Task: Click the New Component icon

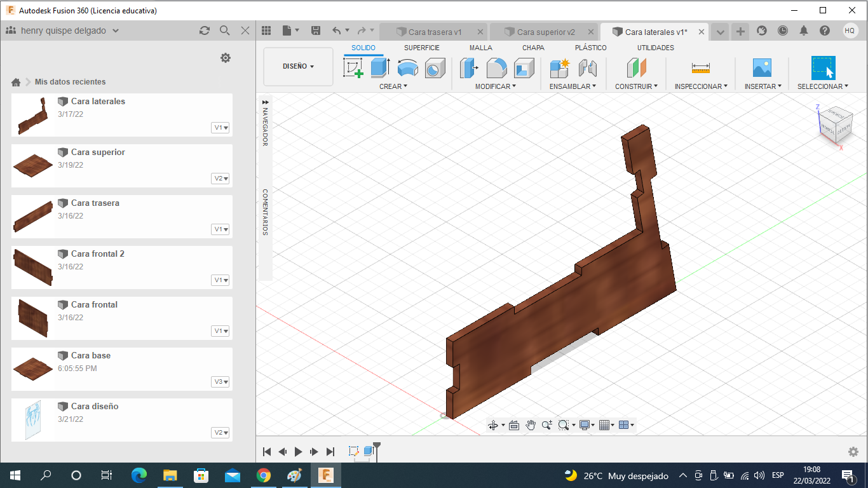Action: coord(560,67)
